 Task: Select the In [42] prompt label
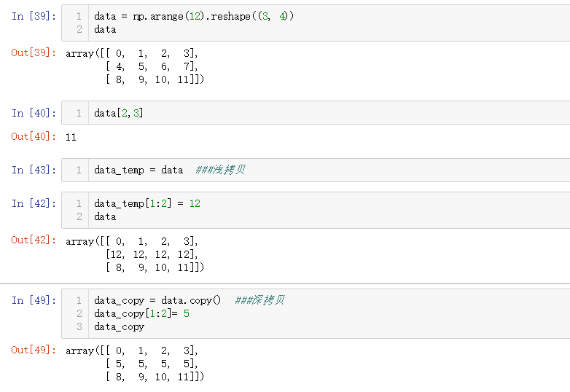tap(34, 204)
